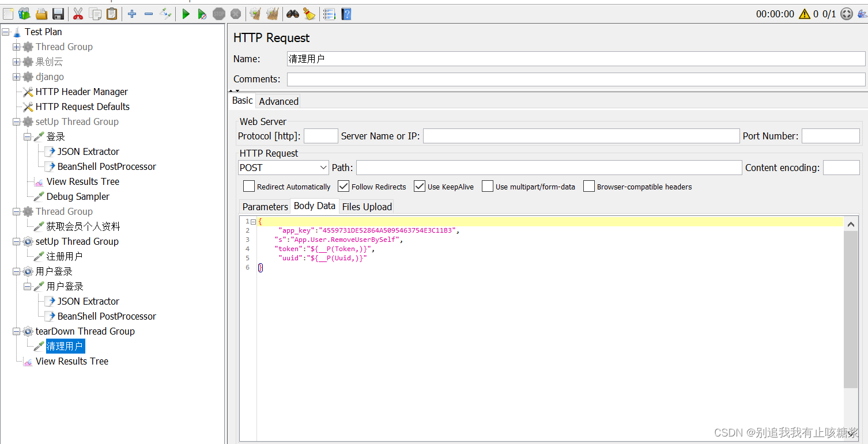Viewport: 868px width, 444px height.
Task: Switch to the Advanced tab
Action: point(278,101)
